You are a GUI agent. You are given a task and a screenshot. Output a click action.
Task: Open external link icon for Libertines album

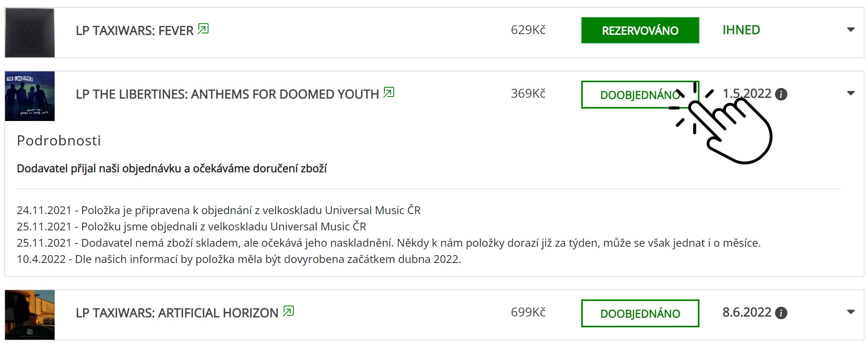389,93
